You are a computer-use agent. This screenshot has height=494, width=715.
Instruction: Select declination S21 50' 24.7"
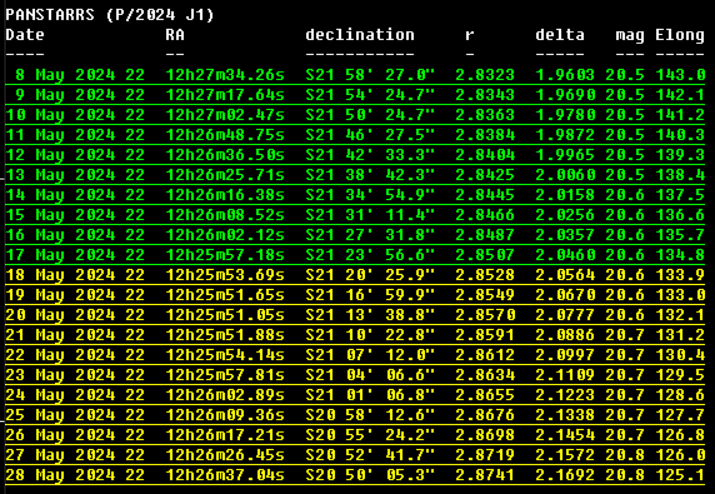tap(370, 115)
